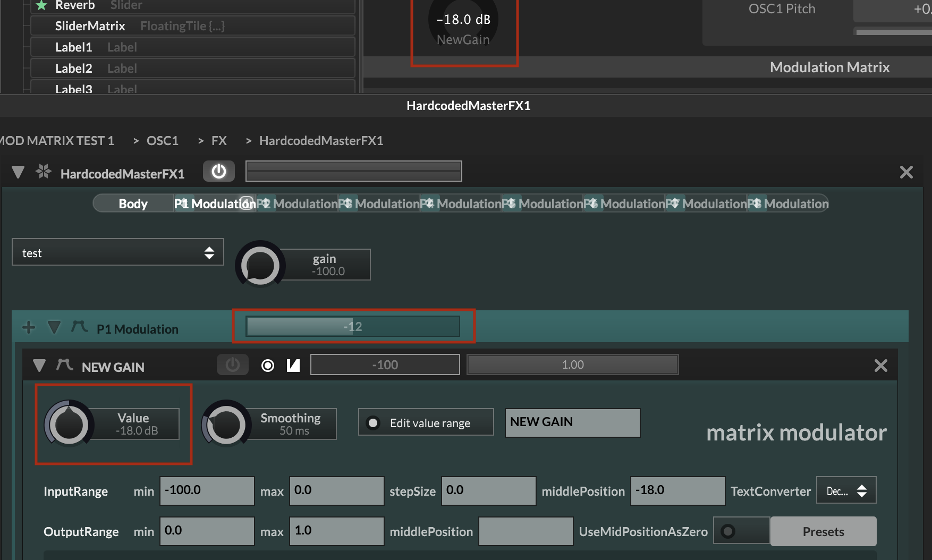
Task: Click the Presets button
Action: (823, 531)
